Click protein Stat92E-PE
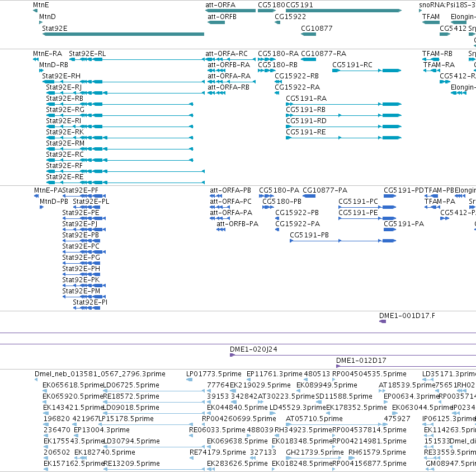Image resolution: width=476 pixels, height=472 pixels. [84, 218]
